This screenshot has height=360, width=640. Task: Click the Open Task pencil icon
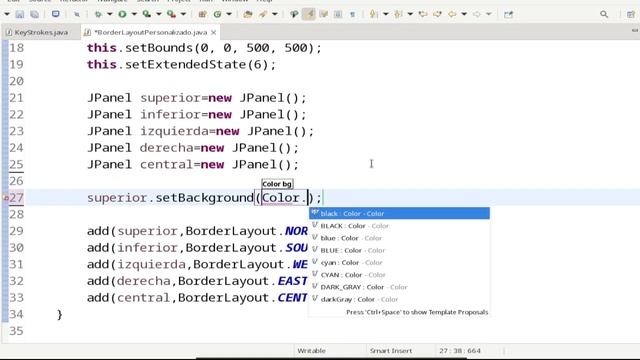coord(263,14)
